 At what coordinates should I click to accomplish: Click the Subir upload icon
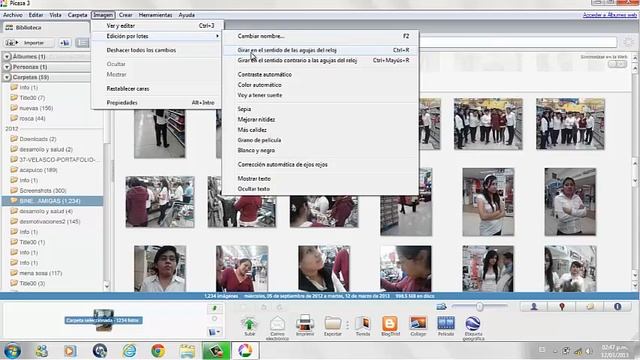249,324
